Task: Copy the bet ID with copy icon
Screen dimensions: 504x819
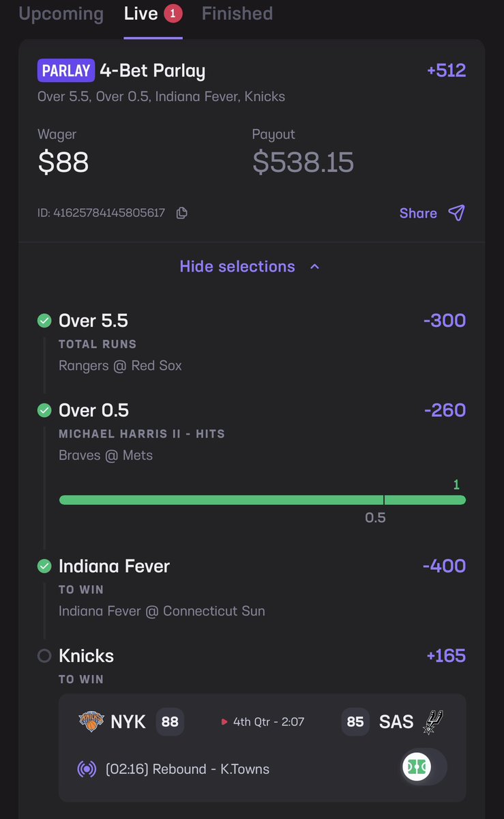Action: (181, 213)
